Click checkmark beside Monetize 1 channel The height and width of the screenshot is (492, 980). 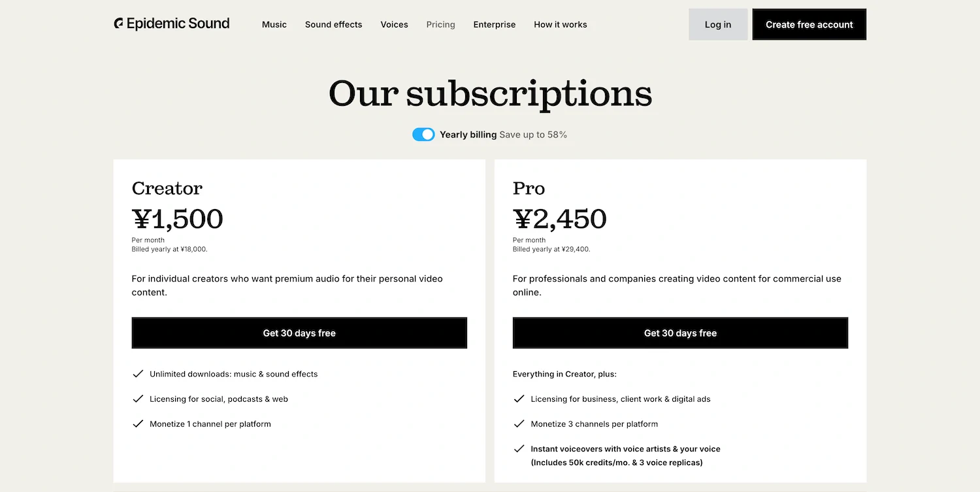(x=138, y=423)
